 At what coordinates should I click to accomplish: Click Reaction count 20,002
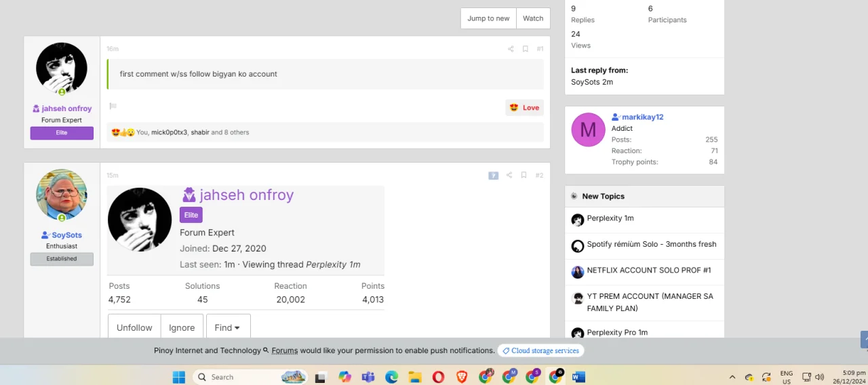pos(290,300)
